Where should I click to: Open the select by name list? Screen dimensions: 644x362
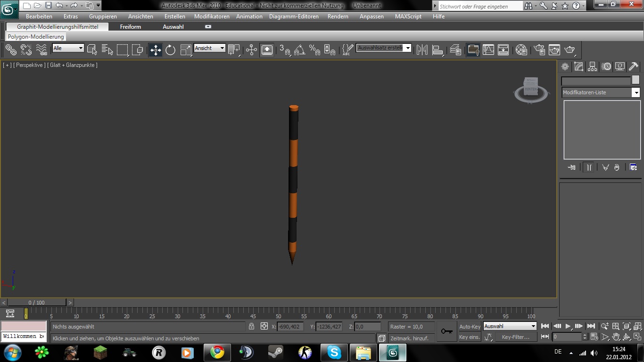pyautogui.click(x=107, y=49)
